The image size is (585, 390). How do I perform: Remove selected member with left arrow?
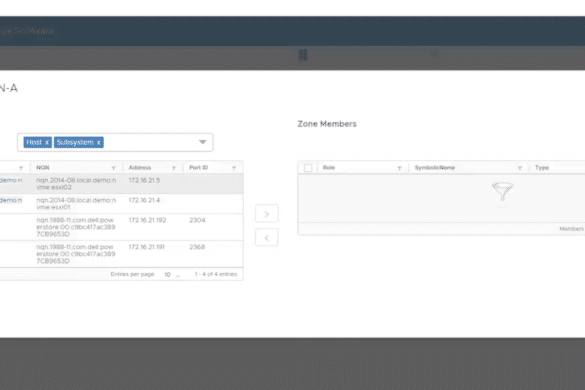point(267,238)
